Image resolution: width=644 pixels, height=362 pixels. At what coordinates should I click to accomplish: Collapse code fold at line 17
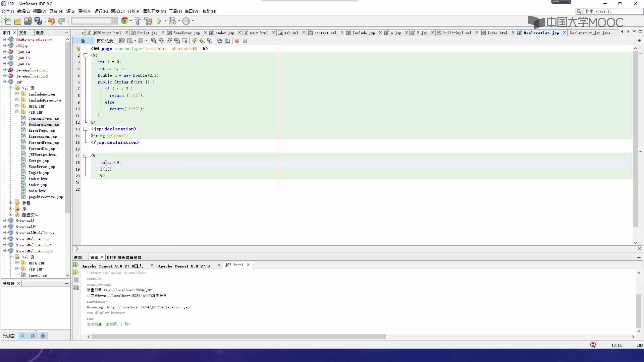85,156
